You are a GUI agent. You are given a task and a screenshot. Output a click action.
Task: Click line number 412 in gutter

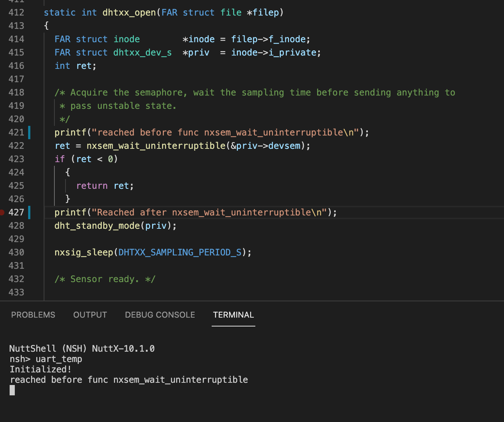pyautogui.click(x=16, y=13)
